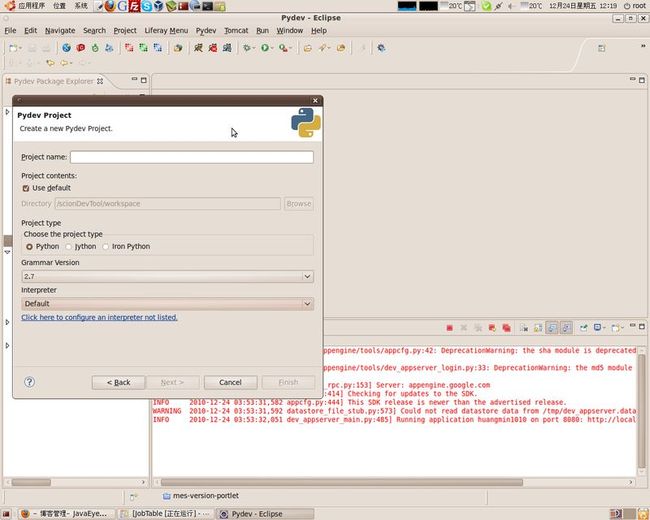This screenshot has height=520, width=650.
Task: Open the Pydev menu
Action: tap(206, 31)
